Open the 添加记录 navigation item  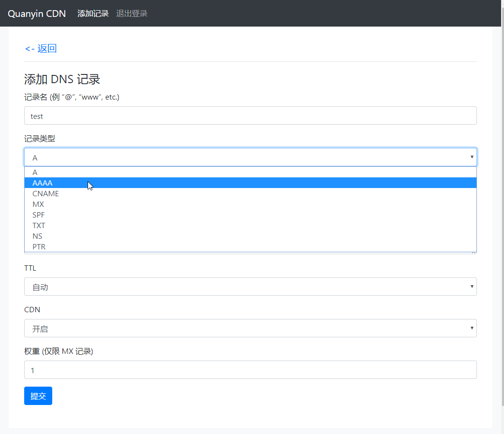(x=93, y=14)
